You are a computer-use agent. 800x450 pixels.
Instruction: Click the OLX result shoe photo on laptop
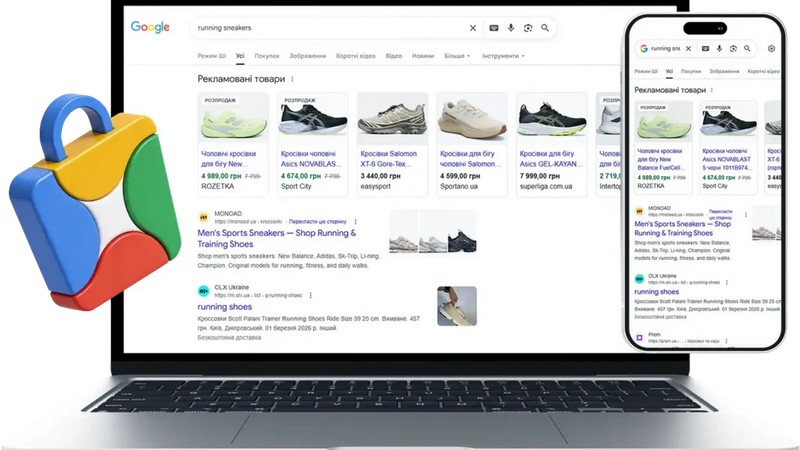point(457,306)
